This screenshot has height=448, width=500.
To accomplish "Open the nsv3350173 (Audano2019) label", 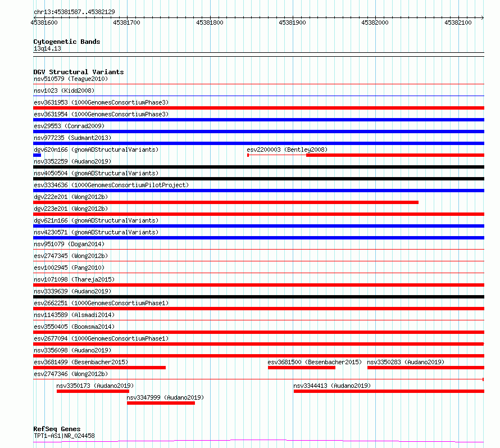I will coord(95,386).
